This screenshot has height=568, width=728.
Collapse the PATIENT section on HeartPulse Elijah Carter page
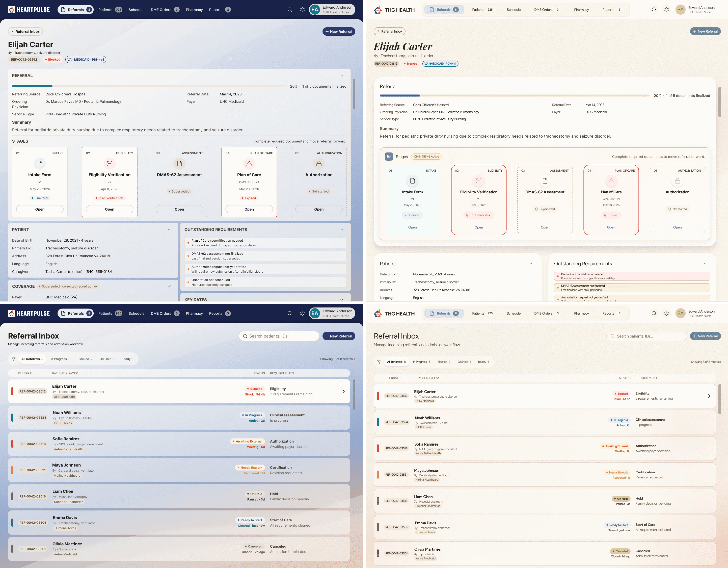pos(169,229)
